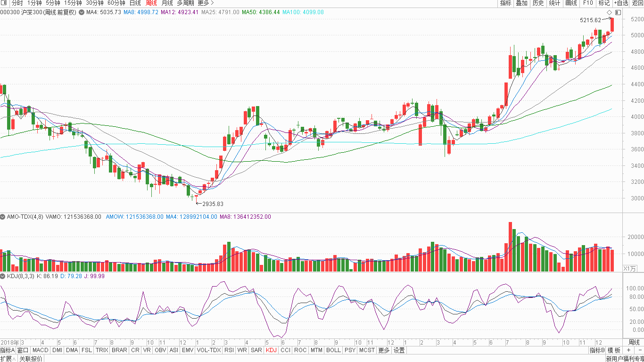Viewport: 644px width, 362px height.
Task: Click the 新用户福利专享 link
Action: pyautogui.click(x=625, y=359)
